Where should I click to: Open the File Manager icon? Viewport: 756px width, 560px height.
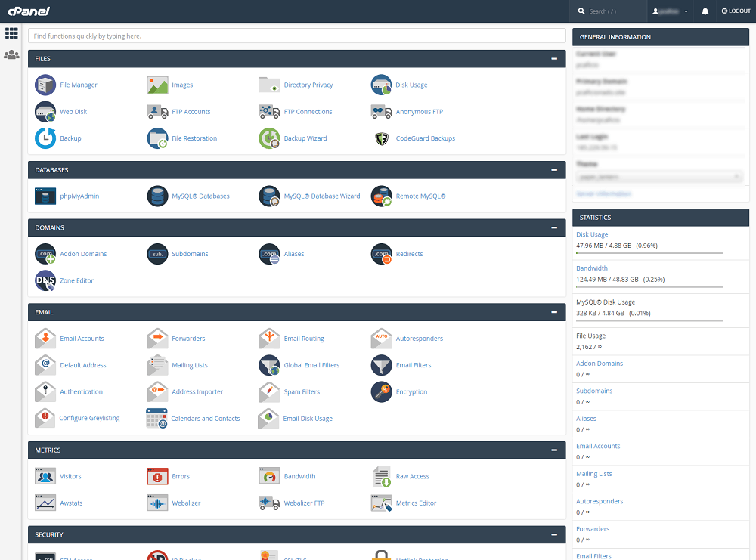45,85
